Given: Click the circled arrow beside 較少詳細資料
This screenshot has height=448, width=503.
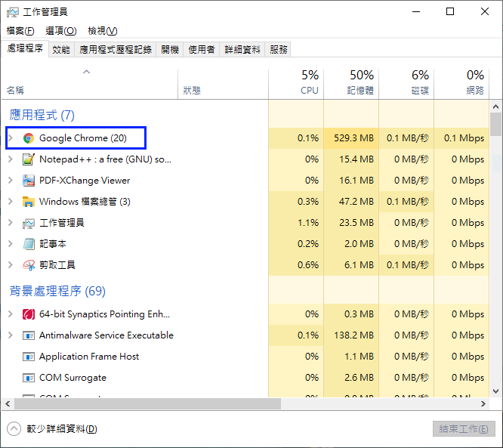Looking at the screenshot, I should click(x=14, y=429).
